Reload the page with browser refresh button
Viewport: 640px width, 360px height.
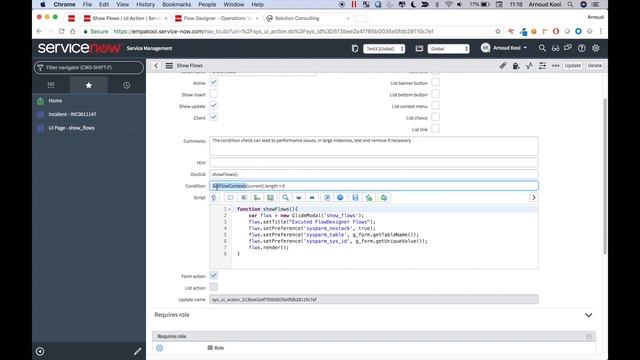pos(61,31)
